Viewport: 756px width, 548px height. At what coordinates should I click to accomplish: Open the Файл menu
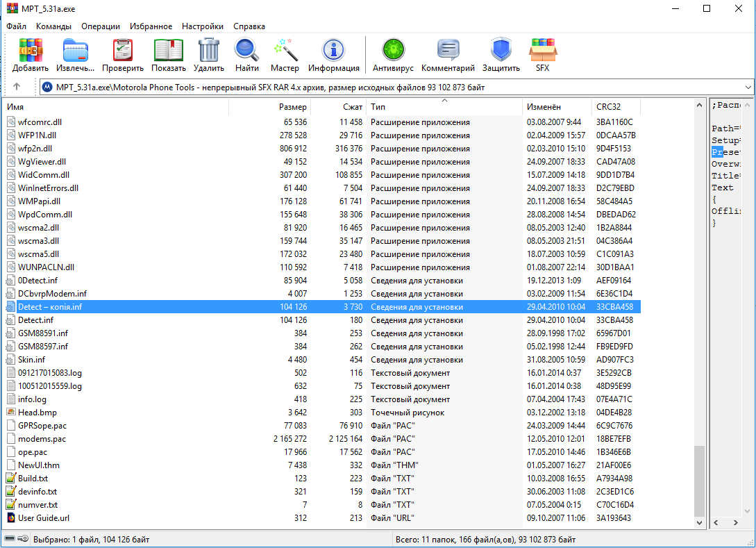(17, 26)
